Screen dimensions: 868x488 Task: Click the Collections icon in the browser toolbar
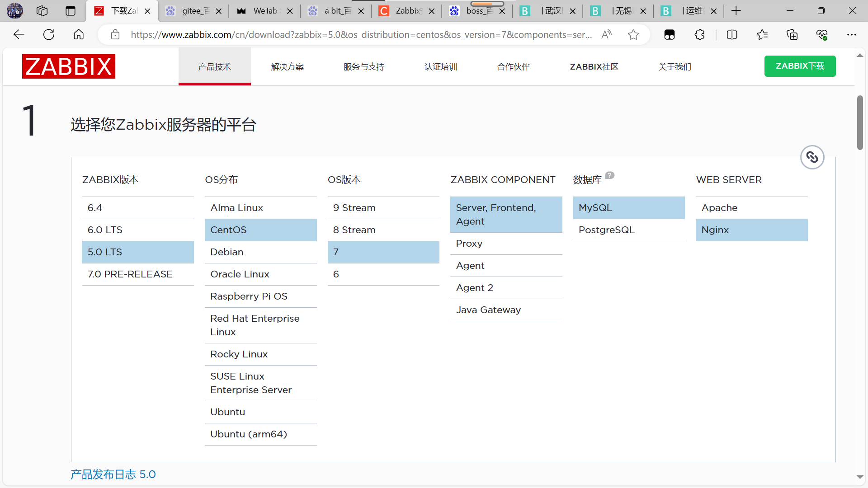(792, 34)
